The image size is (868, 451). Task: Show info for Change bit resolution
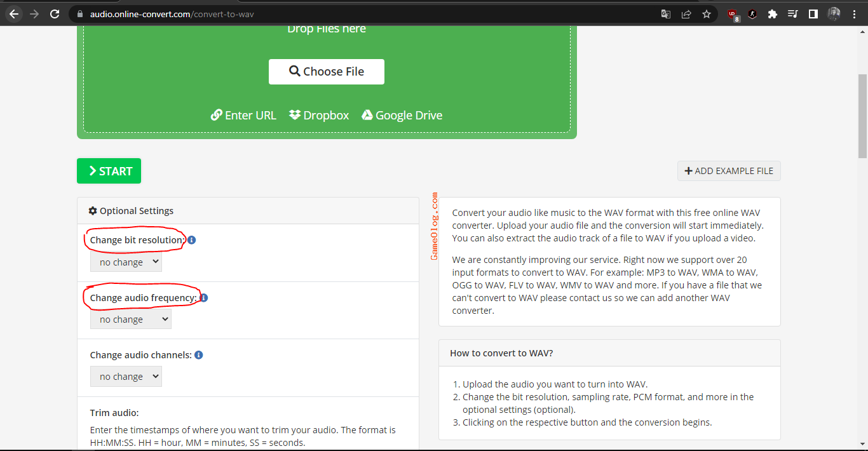coord(191,240)
